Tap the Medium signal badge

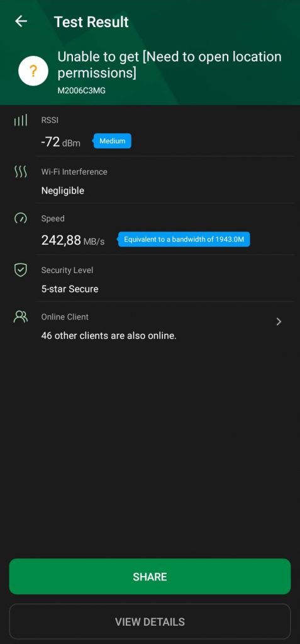tap(112, 141)
